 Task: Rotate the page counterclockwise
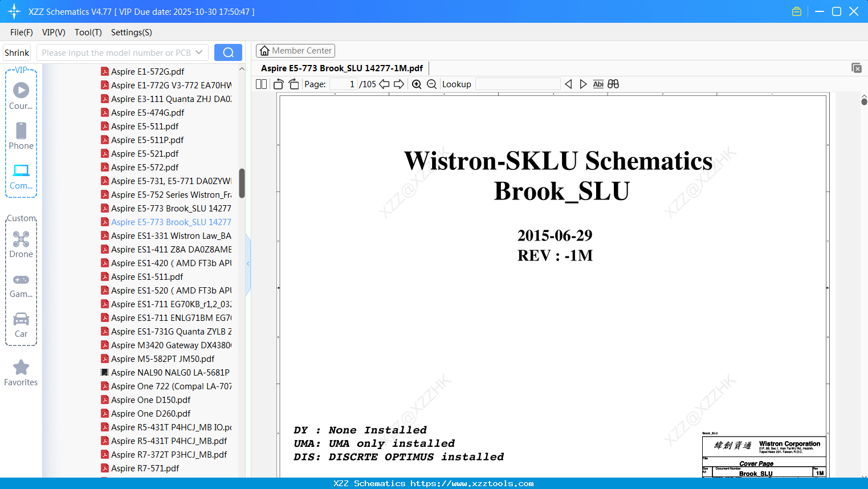coord(279,84)
